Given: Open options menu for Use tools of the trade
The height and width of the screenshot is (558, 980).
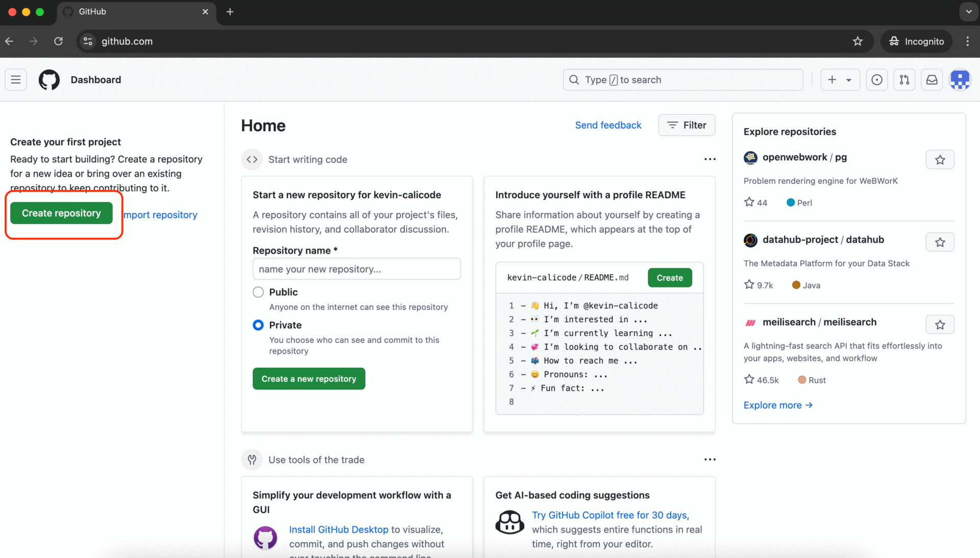Looking at the screenshot, I should [x=710, y=459].
